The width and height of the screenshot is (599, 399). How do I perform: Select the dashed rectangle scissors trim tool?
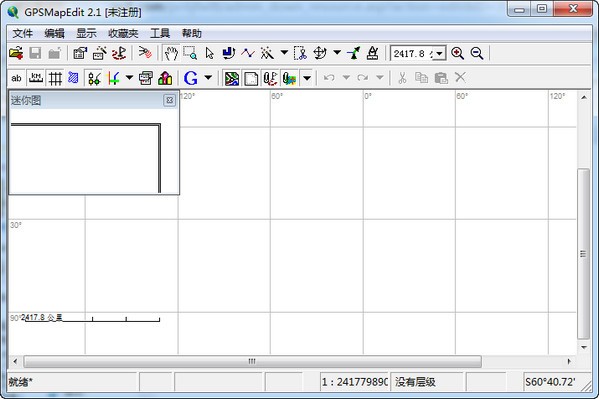300,53
